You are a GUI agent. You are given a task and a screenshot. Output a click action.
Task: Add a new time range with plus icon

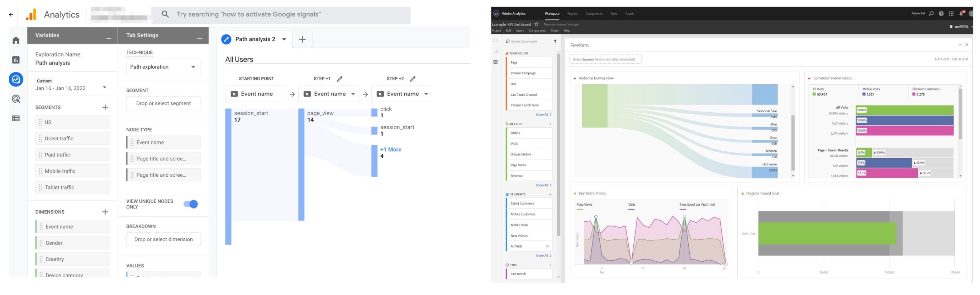coord(550,265)
